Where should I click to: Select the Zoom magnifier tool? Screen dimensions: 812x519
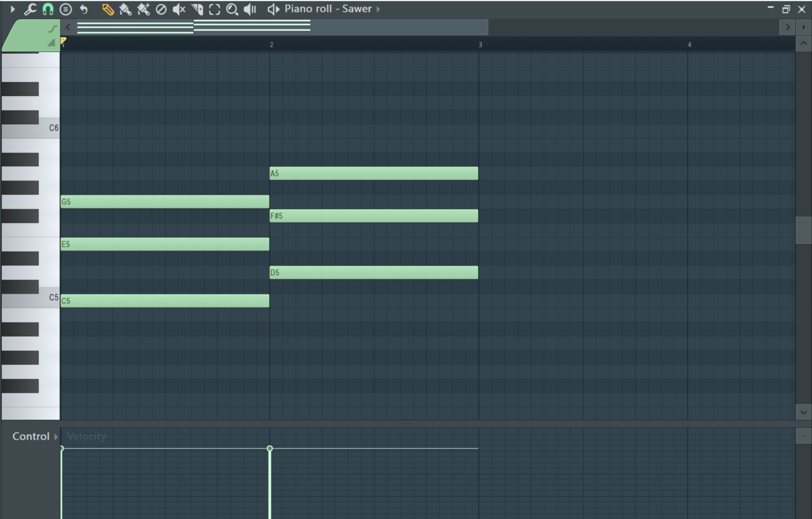point(232,9)
